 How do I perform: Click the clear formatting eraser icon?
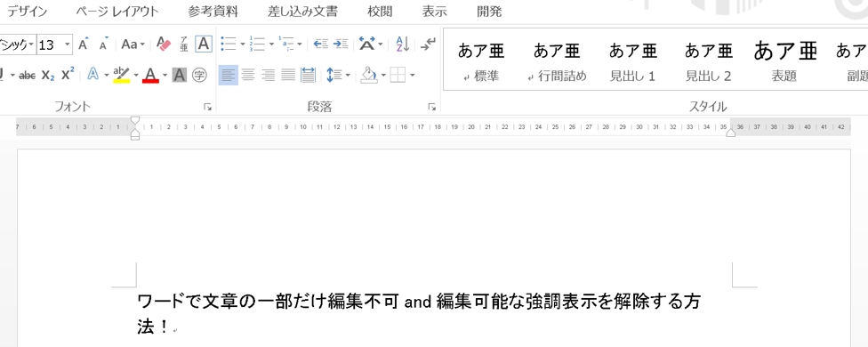(x=165, y=44)
